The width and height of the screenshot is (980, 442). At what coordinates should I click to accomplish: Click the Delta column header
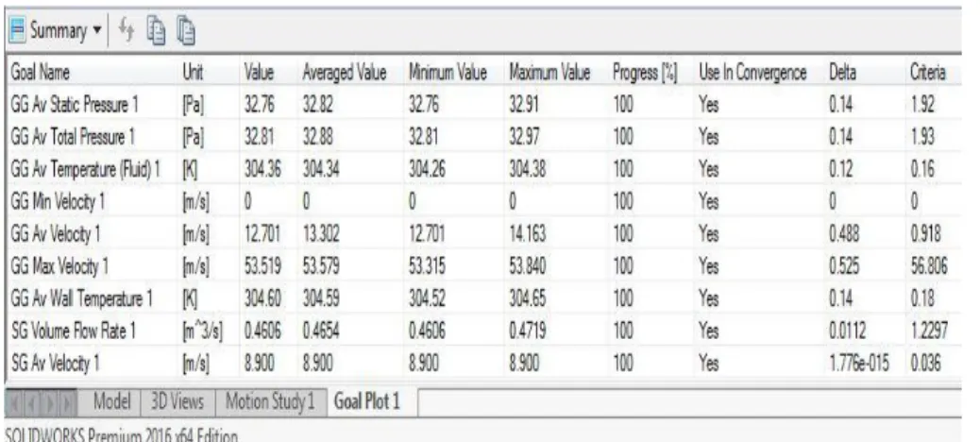tap(842, 75)
